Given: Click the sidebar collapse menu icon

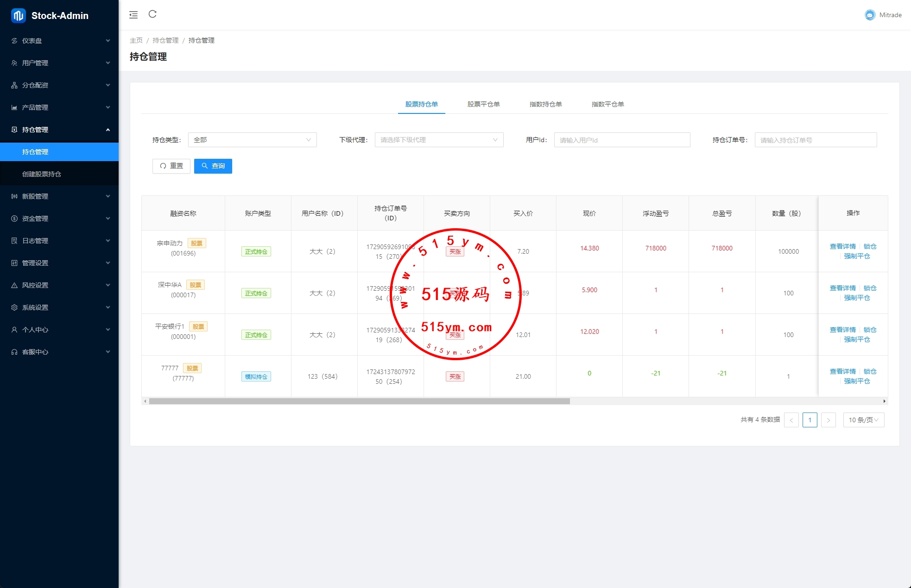Looking at the screenshot, I should click(x=133, y=15).
